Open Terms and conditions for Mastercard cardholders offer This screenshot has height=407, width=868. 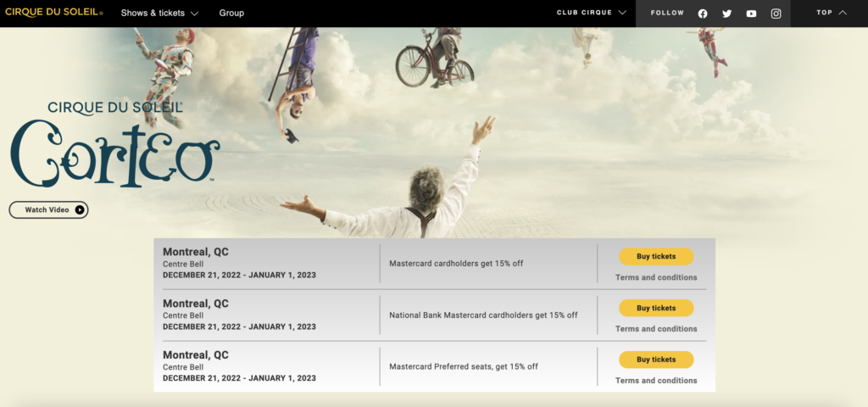click(x=656, y=277)
